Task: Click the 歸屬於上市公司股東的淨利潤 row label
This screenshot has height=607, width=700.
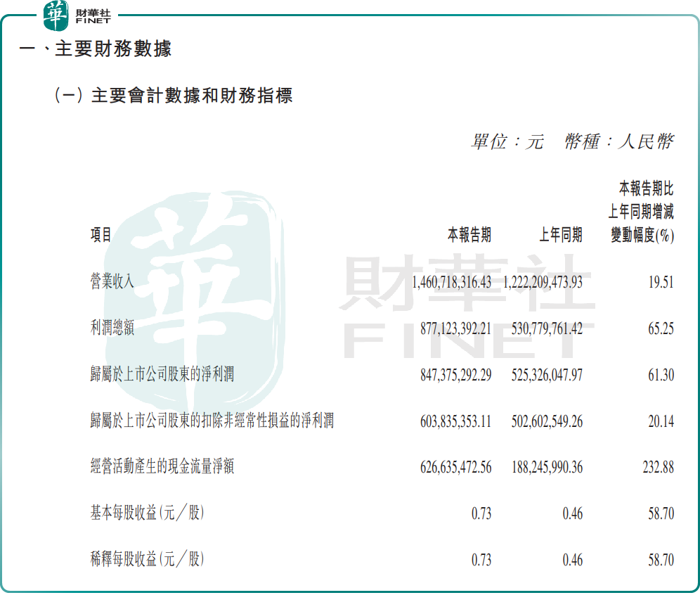Action: point(162,375)
